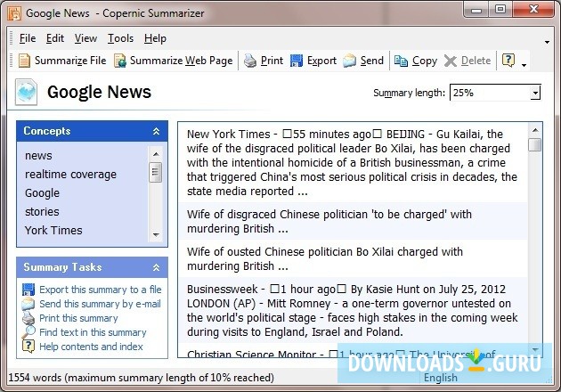The height and width of the screenshot is (392, 561).
Task: Open the File menu
Action: tap(28, 38)
